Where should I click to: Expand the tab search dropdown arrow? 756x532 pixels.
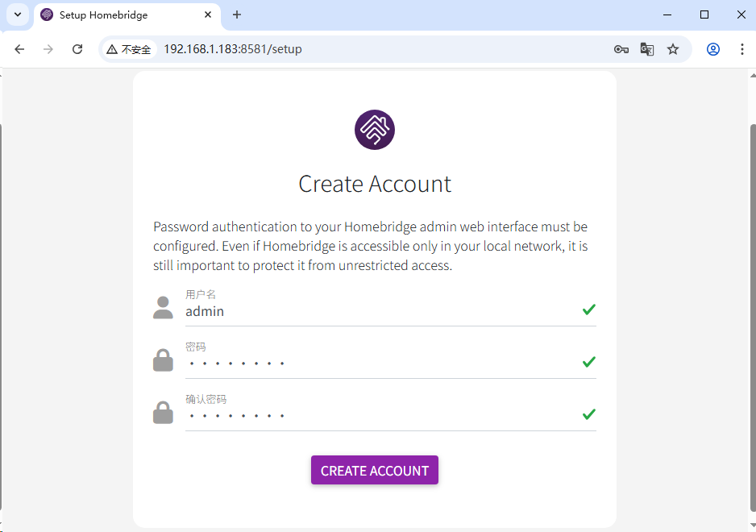click(x=17, y=15)
